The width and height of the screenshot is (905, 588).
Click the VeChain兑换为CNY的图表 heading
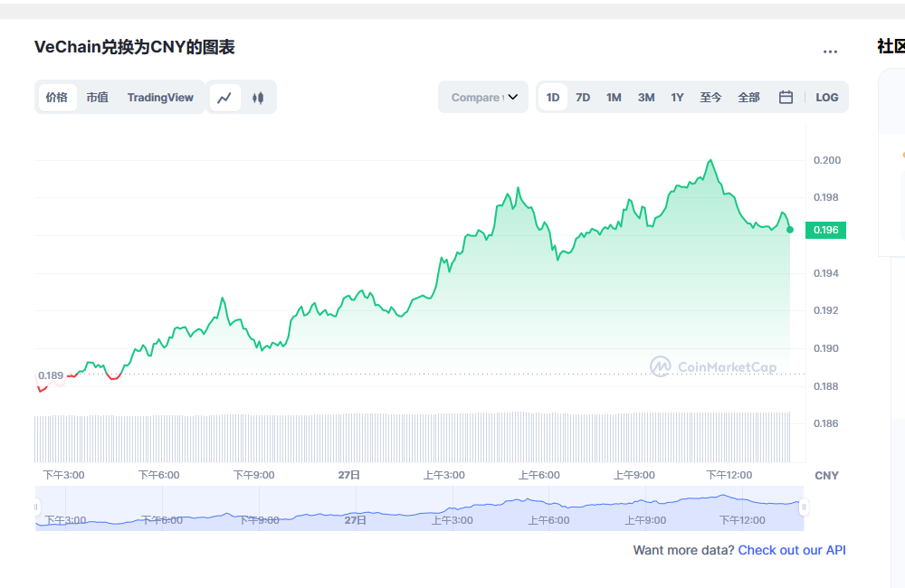(x=135, y=47)
